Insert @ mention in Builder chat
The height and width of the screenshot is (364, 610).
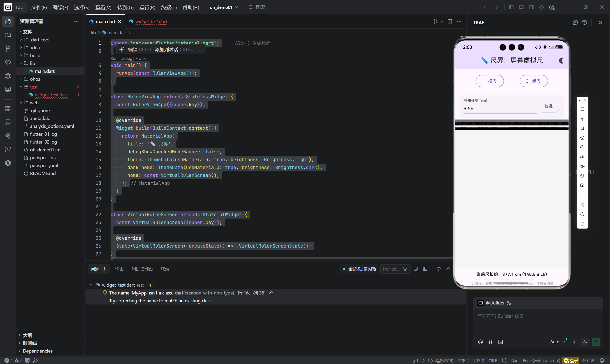[481, 342]
